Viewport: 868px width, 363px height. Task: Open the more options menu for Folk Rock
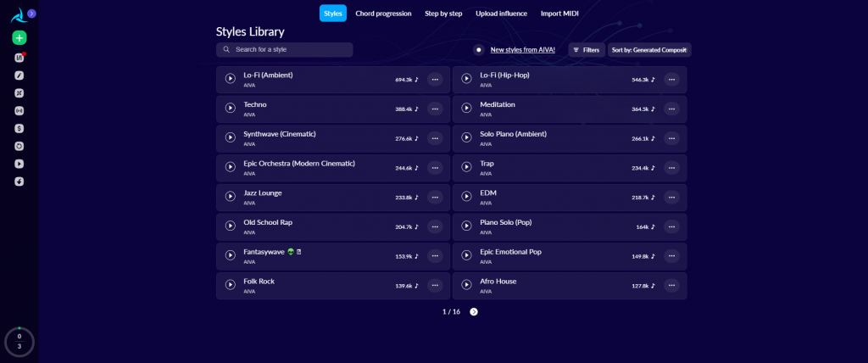click(435, 286)
